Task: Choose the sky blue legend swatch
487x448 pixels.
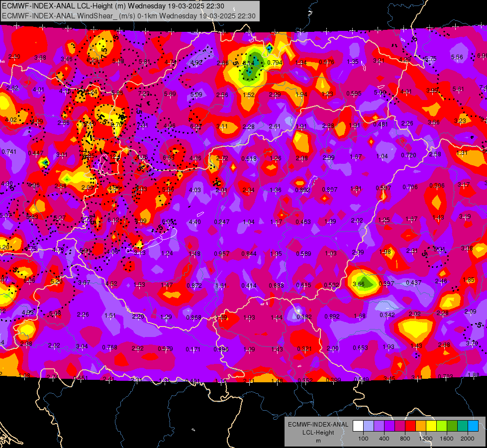Action: pos(473,426)
